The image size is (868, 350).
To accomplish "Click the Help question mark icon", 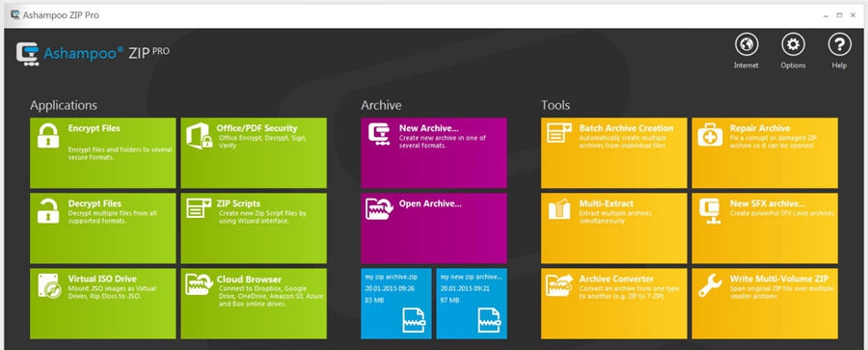I will coord(839,45).
